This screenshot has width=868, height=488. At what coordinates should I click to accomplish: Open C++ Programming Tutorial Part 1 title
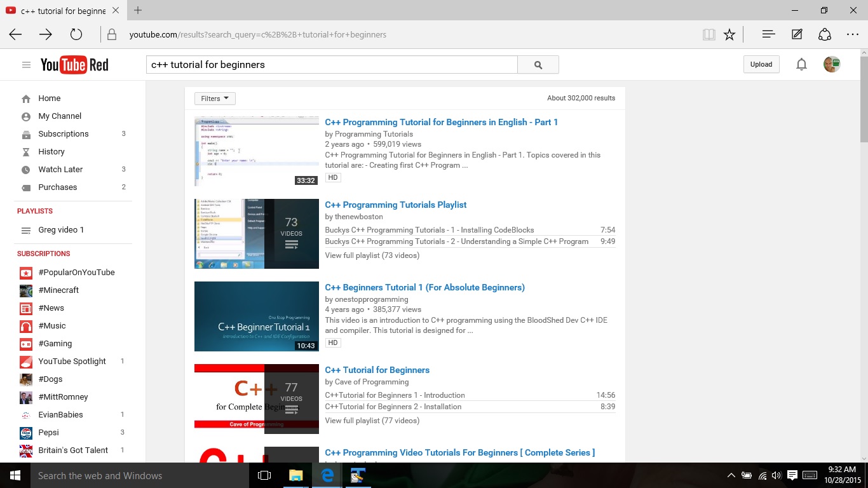coord(441,122)
